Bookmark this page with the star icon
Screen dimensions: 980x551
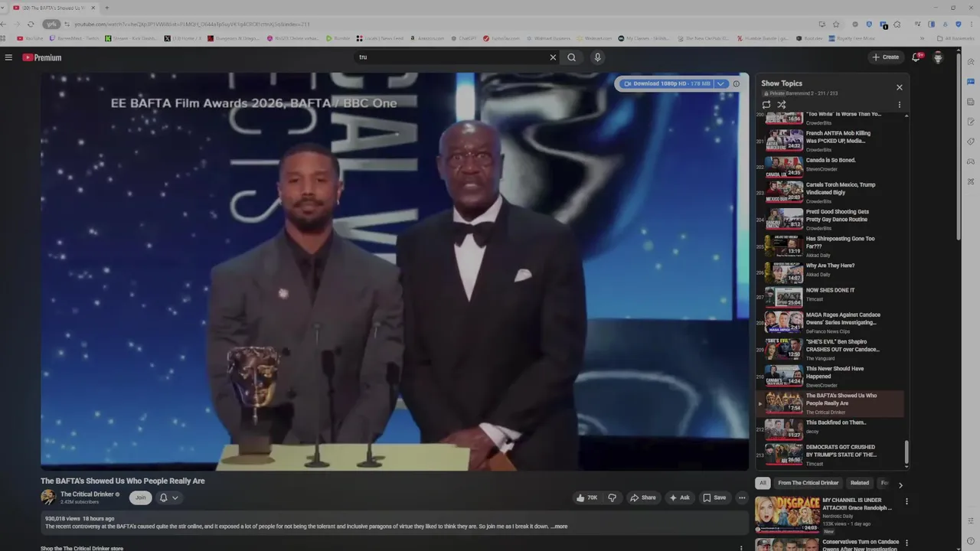pos(836,24)
